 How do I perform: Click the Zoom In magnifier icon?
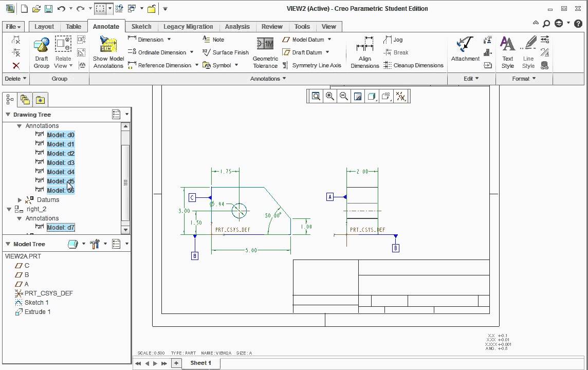[329, 96]
